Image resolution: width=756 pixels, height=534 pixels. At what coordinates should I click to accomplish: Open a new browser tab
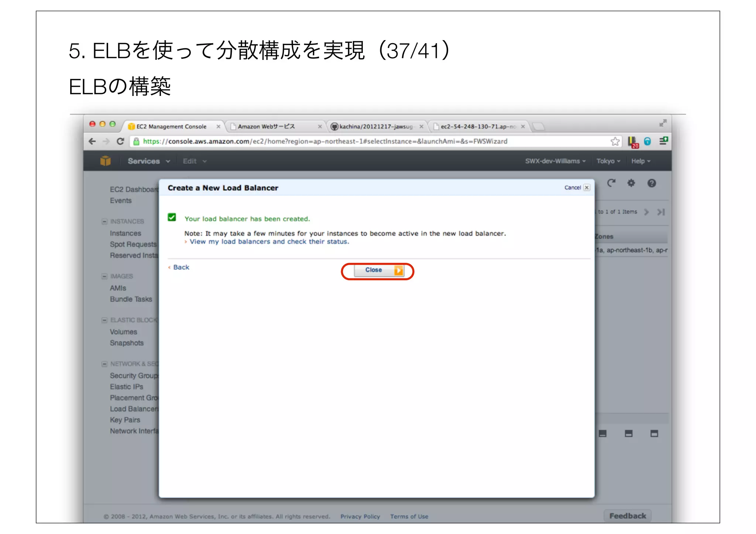[539, 127]
